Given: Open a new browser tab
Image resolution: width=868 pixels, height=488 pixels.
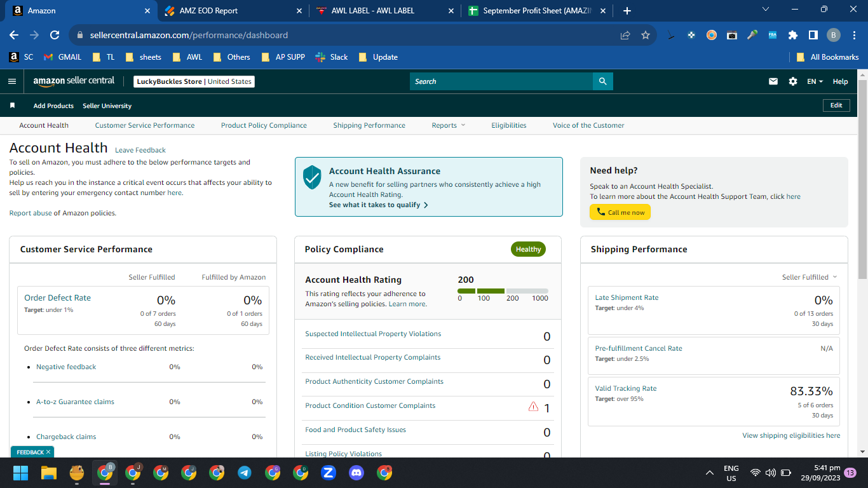Looking at the screenshot, I should point(627,11).
